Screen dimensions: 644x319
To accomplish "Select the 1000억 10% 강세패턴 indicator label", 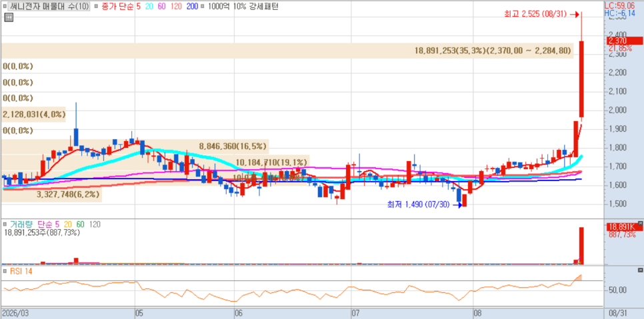I will coord(243,7).
